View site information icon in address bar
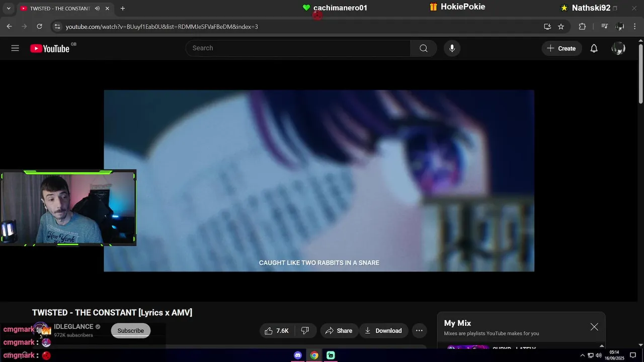Screen dimensions: 644x362 coord(57,27)
